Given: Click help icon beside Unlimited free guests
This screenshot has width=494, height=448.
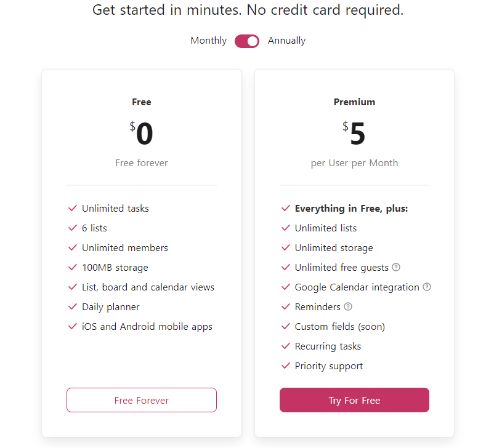Looking at the screenshot, I should (x=396, y=268).
